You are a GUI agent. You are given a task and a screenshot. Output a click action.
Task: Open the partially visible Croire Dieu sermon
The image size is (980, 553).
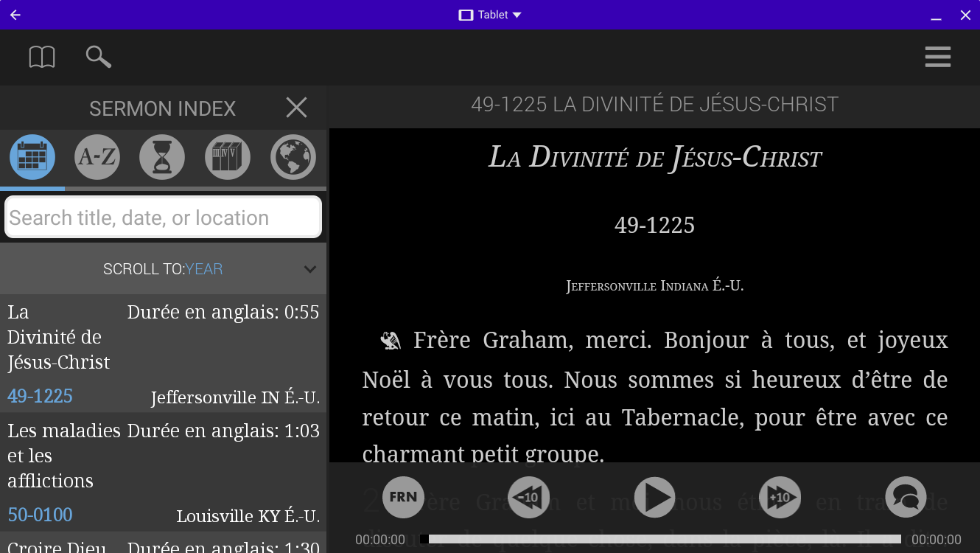pos(163,543)
